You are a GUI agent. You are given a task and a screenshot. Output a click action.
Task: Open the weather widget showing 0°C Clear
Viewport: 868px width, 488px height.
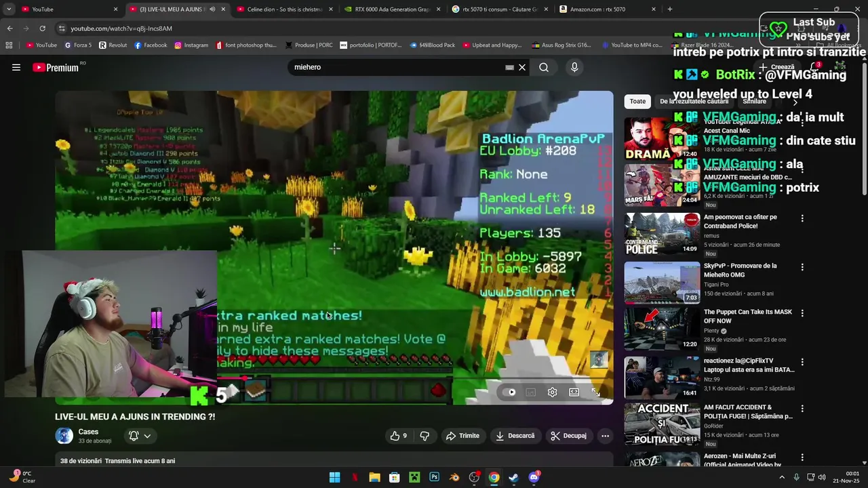[x=22, y=477]
